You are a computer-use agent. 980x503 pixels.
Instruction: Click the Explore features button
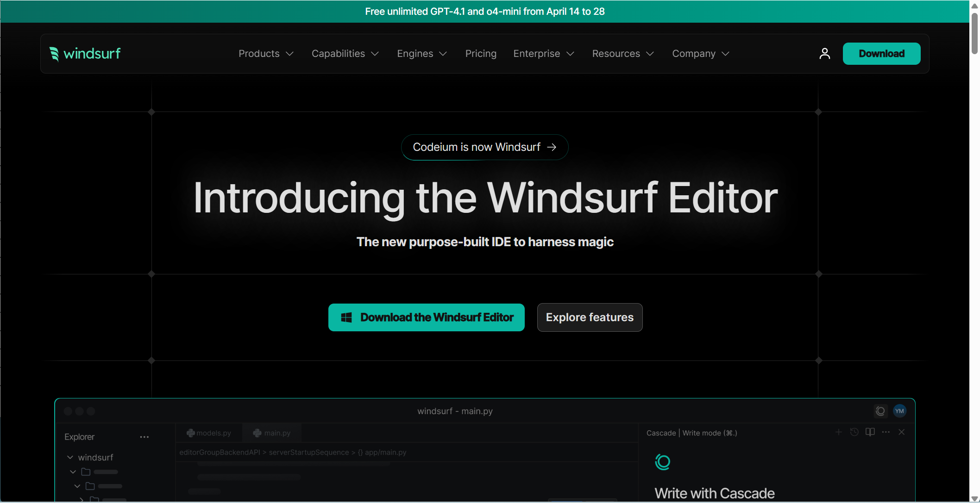(590, 317)
